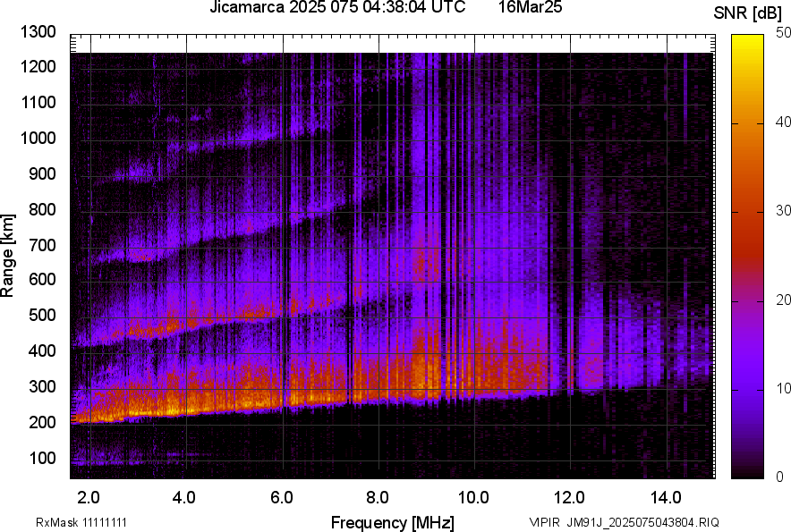The width and height of the screenshot is (791, 532).
Task: Click the 'RxMask 11111111' footer text
Action: point(81,522)
